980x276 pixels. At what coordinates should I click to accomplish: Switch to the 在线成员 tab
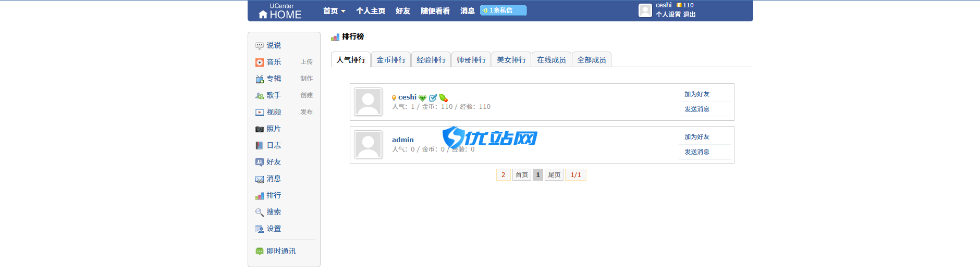(x=552, y=60)
